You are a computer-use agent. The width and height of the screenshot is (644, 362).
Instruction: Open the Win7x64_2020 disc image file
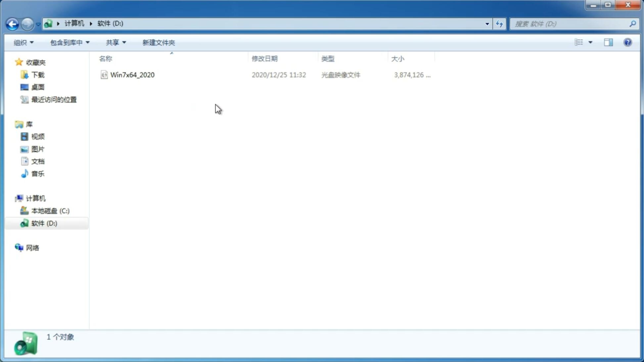(132, 75)
